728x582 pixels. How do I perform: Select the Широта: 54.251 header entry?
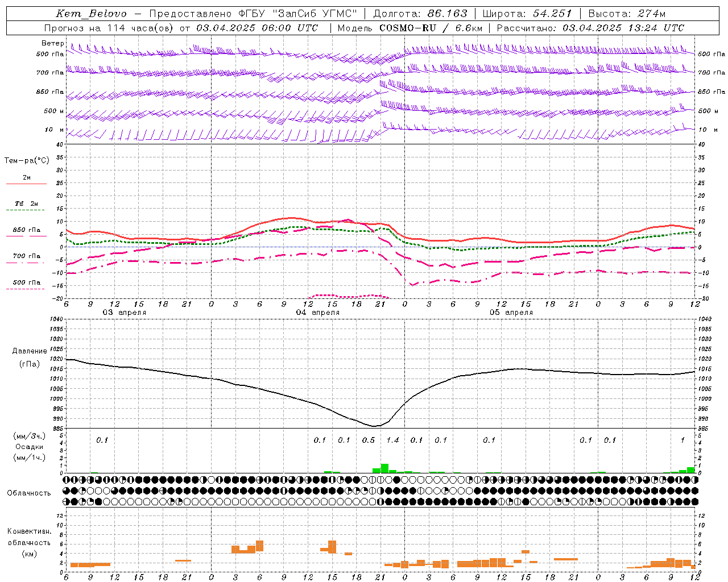click(527, 14)
